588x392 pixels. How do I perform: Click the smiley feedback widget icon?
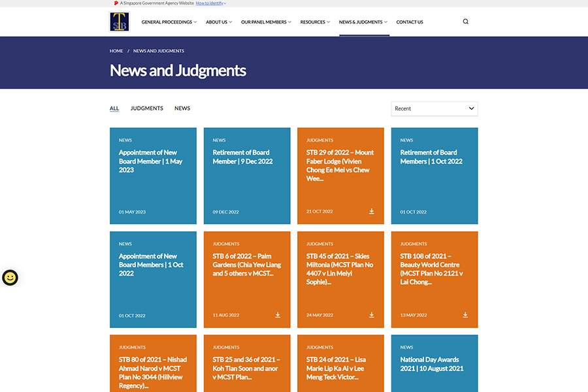pyautogui.click(x=10, y=278)
